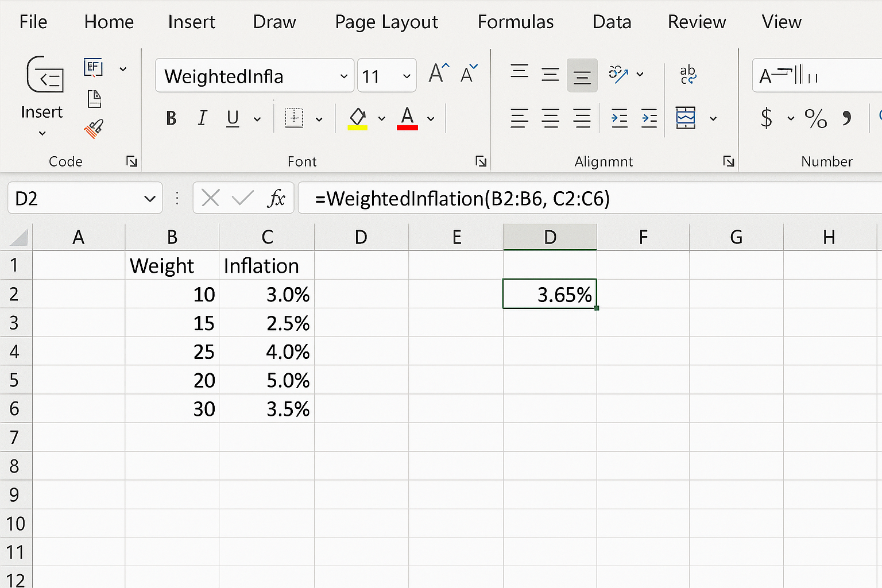
Task: Click the copy page icon
Action: coord(94,99)
